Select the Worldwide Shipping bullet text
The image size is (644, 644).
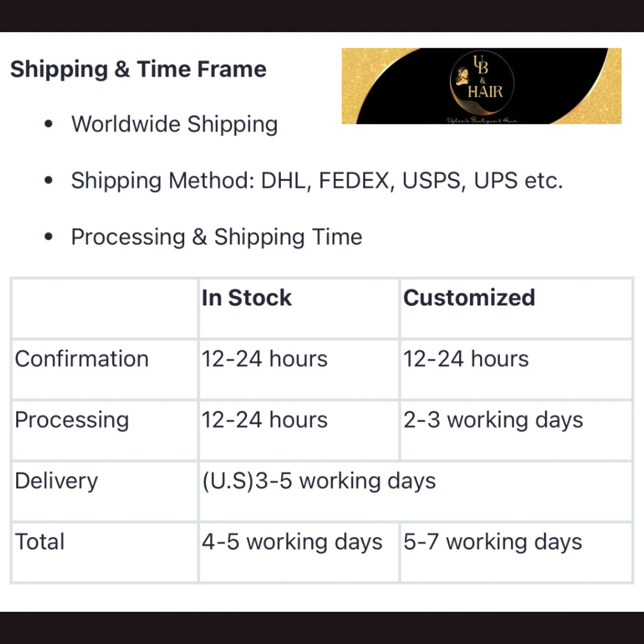click(x=174, y=124)
